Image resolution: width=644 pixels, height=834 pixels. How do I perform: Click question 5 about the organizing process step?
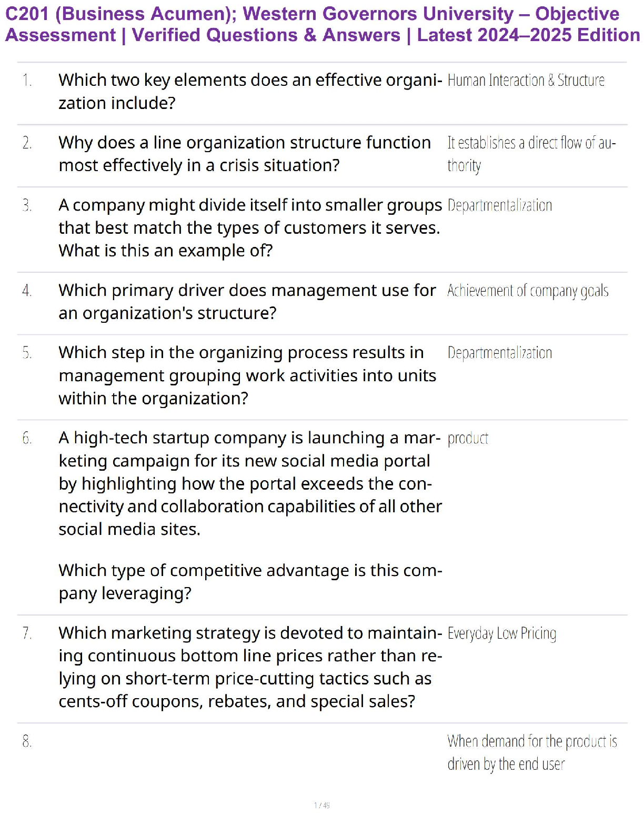pos(247,375)
